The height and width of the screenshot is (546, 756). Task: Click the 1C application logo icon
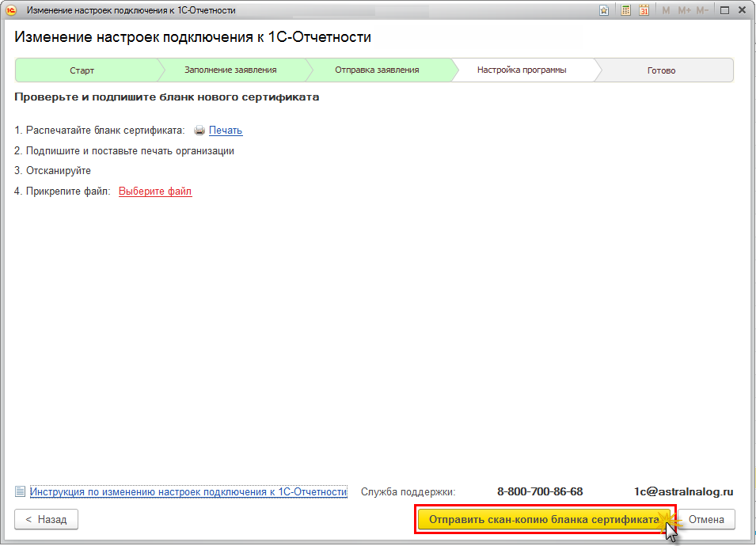click(x=11, y=10)
